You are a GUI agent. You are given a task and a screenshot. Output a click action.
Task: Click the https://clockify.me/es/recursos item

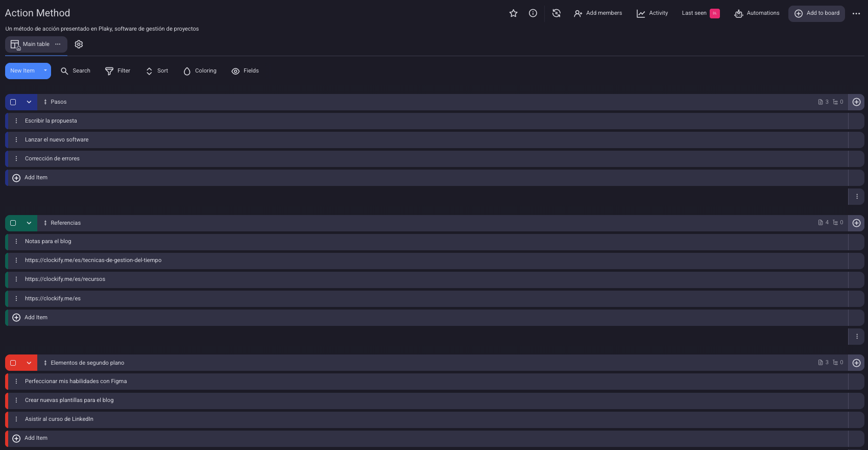(x=65, y=279)
